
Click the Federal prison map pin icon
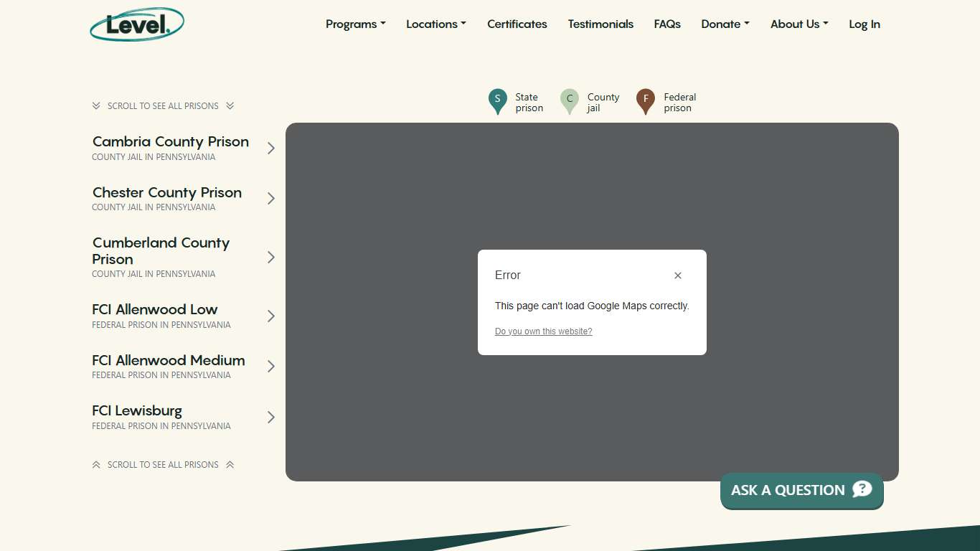tap(646, 101)
